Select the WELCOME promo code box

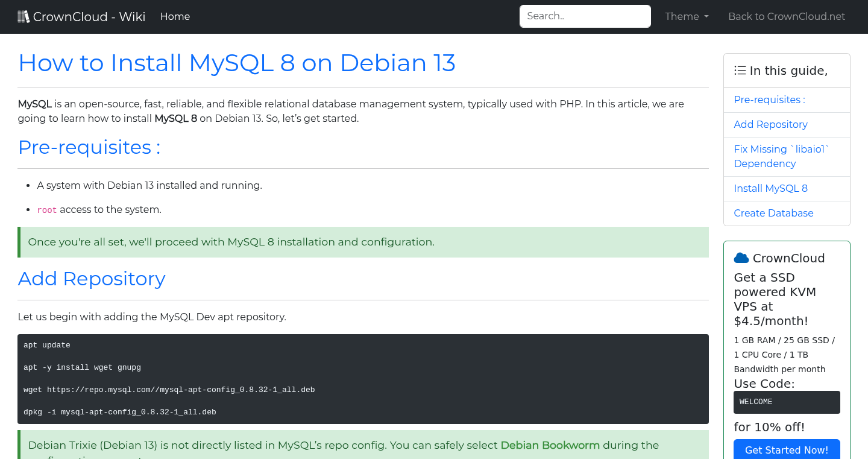pyautogui.click(x=787, y=402)
